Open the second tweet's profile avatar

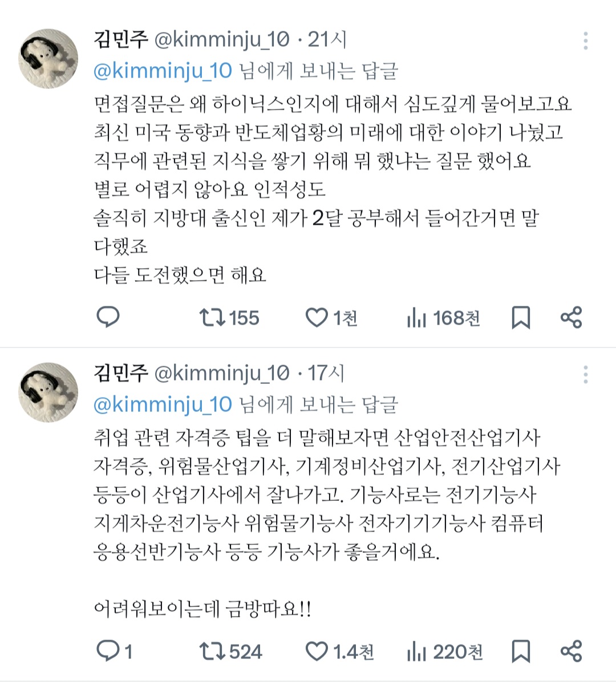(48, 392)
